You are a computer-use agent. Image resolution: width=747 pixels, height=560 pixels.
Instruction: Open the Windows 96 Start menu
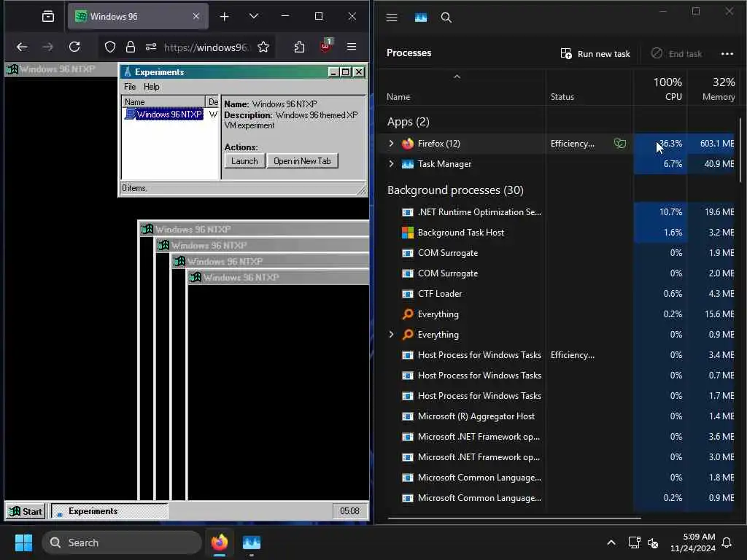coord(26,511)
